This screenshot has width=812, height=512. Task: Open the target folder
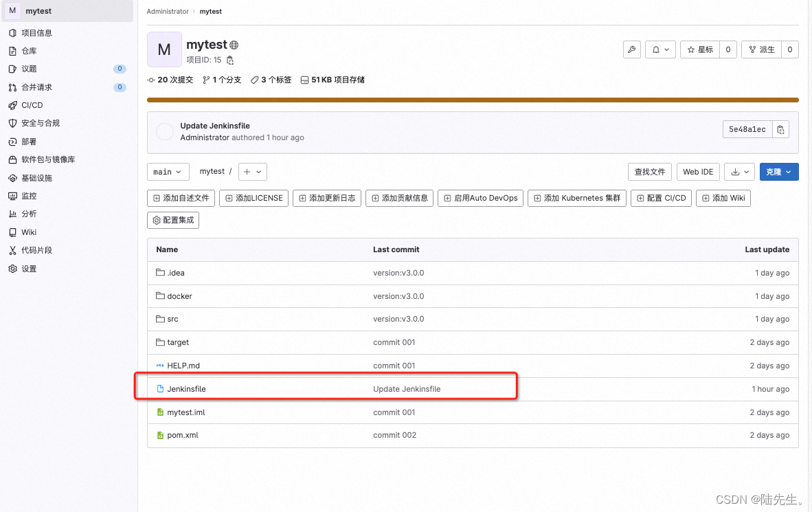tap(178, 342)
